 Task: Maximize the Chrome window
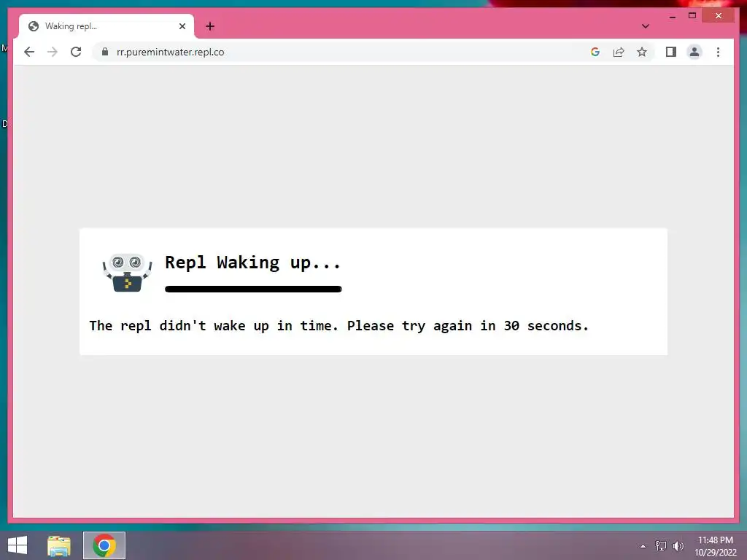[692, 16]
